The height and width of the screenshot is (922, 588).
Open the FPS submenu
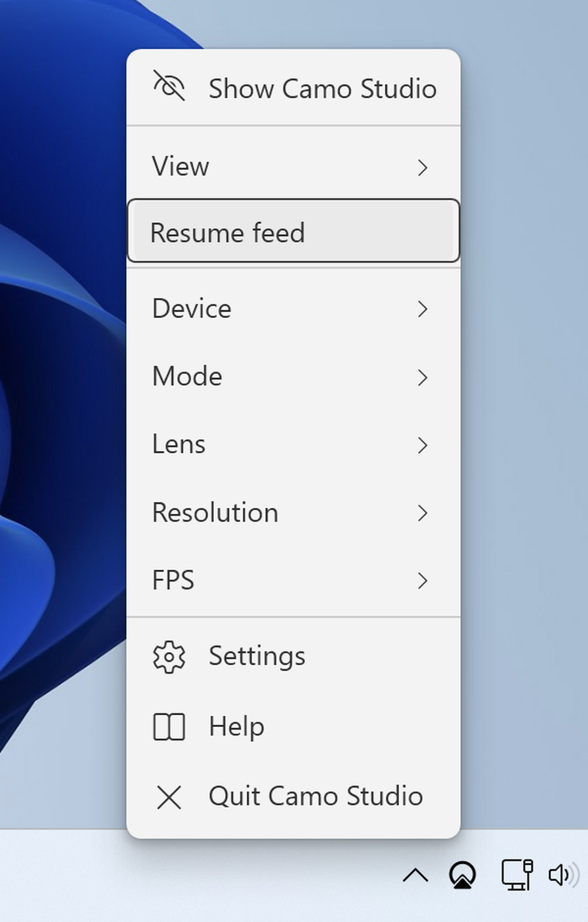174,580
